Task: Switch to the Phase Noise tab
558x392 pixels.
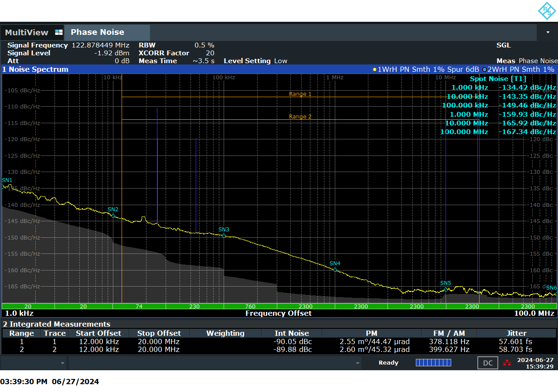Action: (107, 33)
